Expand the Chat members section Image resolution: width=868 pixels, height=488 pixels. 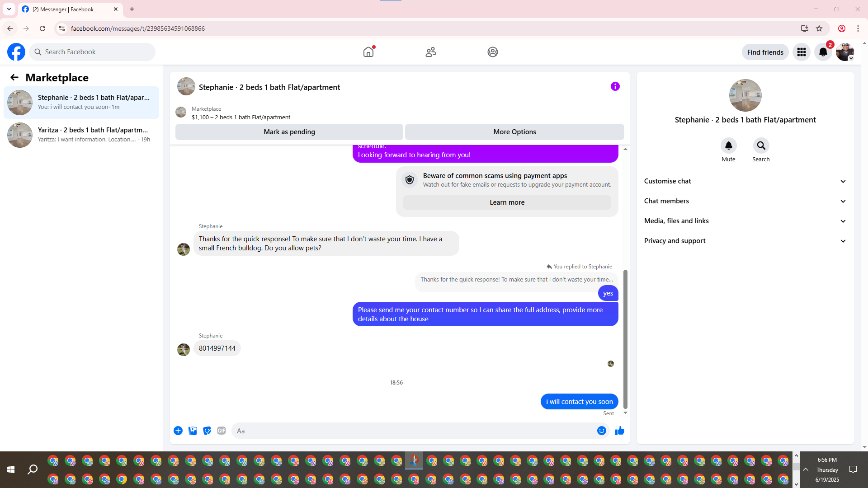pos(745,201)
